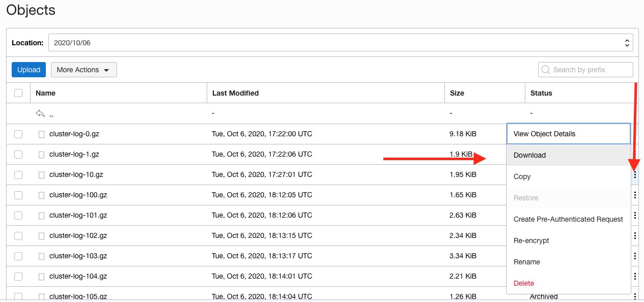Screen dimensions: 644x302
Task: Click file icon beside cluster-log-1.gz
Action: pyautogui.click(x=42, y=155)
